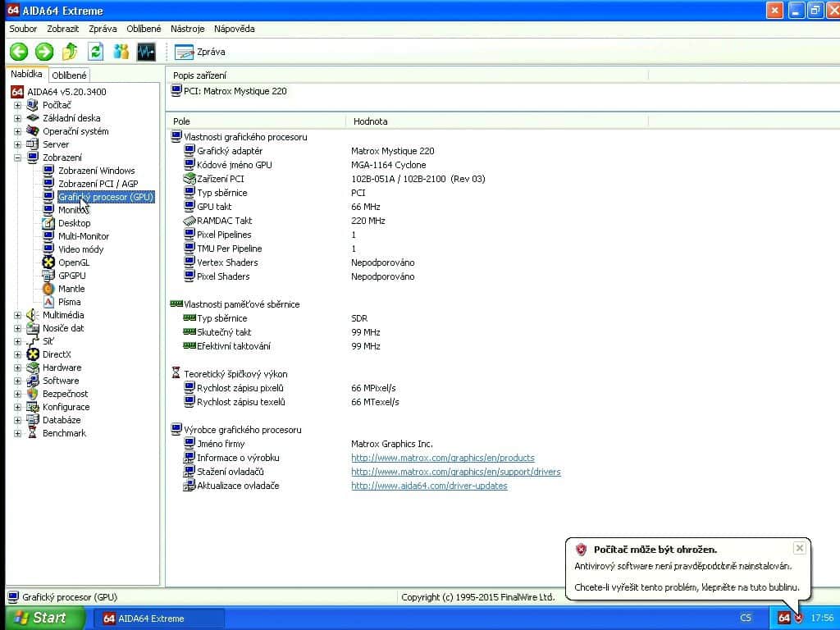Viewport: 840px width, 630px height.
Task: Open the Windows Start button
Action: [45, 618]
